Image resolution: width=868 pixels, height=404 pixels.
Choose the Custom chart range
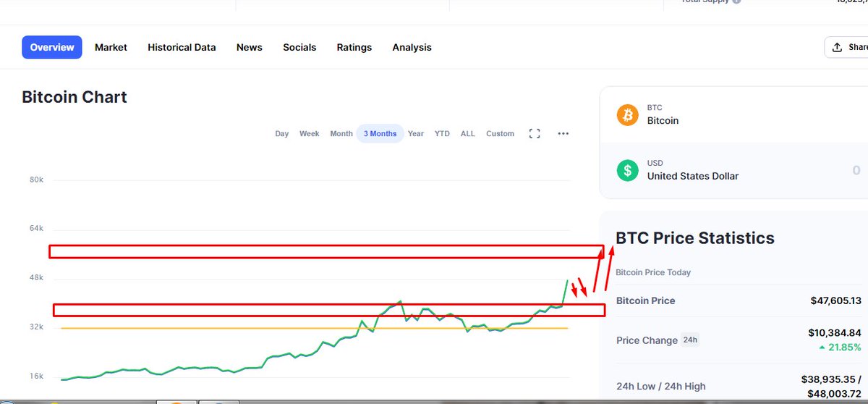click(x=500, y=134)
